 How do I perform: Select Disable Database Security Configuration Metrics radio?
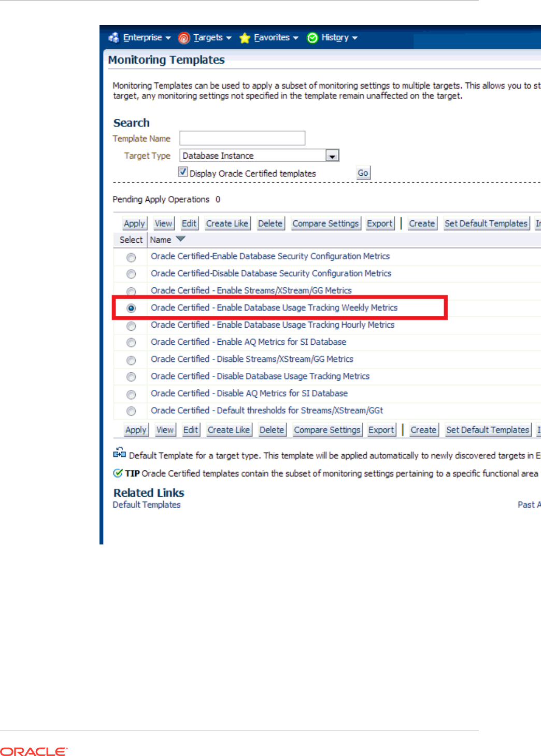coord(131,274)
